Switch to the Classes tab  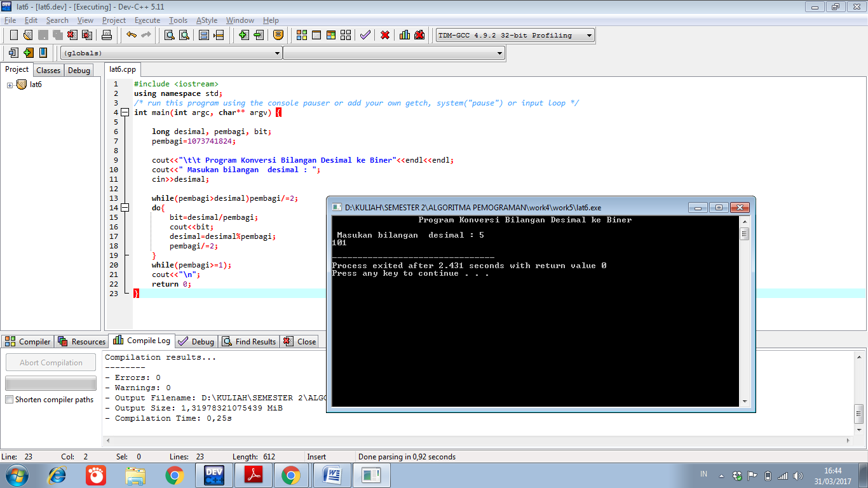pyautogui.click(x=48, y=71)
